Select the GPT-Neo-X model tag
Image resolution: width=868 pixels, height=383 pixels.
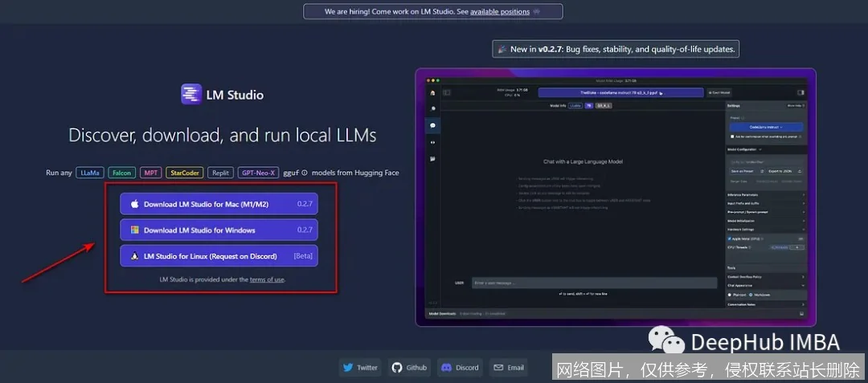coord(259,173)
